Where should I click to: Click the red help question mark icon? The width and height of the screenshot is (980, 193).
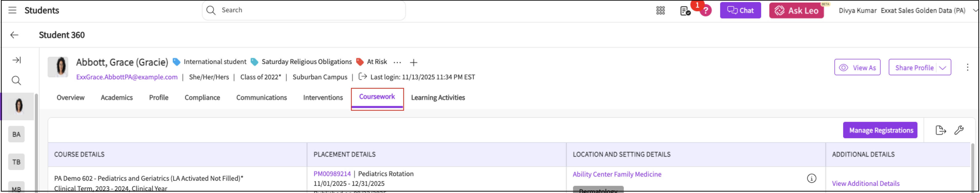click(706, 11)
